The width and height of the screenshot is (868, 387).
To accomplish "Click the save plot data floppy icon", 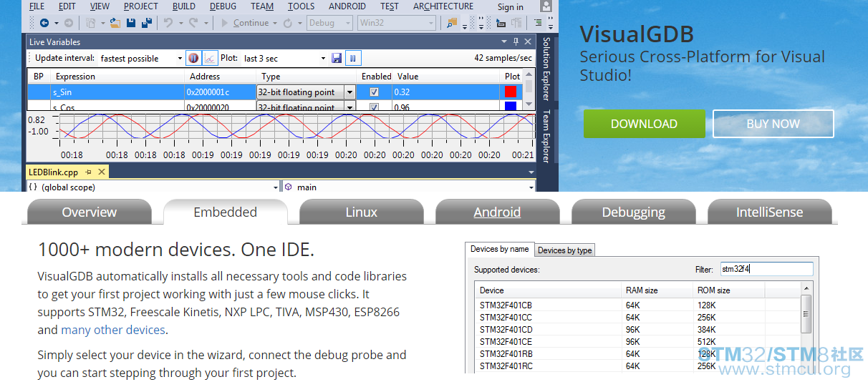I will tap(337, 58).
